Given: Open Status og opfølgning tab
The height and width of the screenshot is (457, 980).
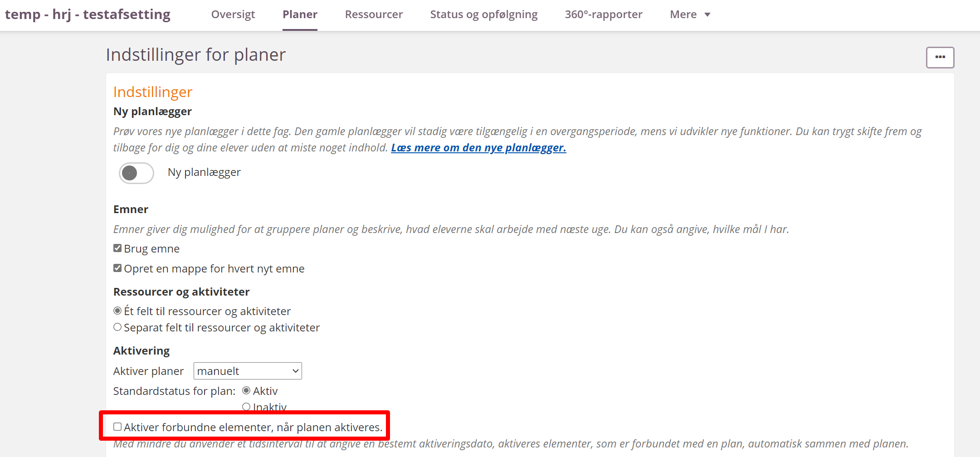Looking at the screenshot, I should tap(483, 15).
